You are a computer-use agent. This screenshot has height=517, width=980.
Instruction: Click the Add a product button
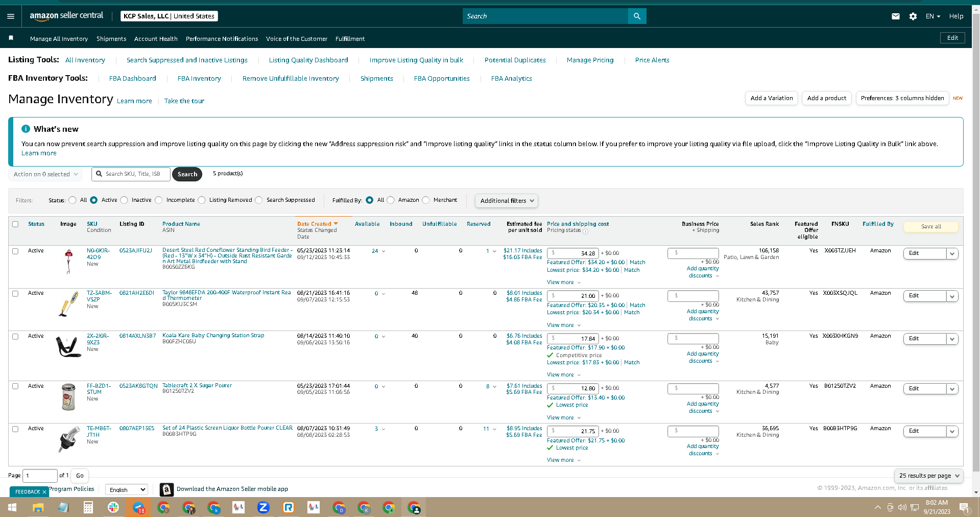[827, 98]
